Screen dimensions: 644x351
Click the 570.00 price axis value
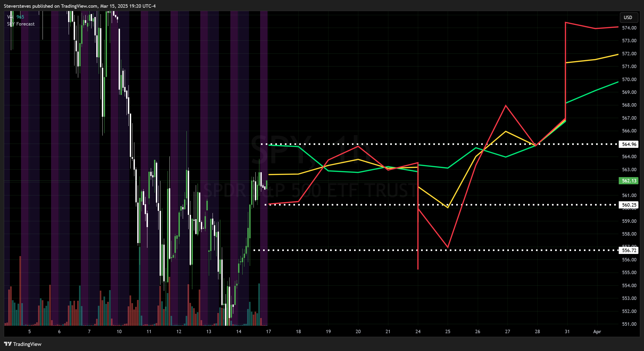coord(629,79)
